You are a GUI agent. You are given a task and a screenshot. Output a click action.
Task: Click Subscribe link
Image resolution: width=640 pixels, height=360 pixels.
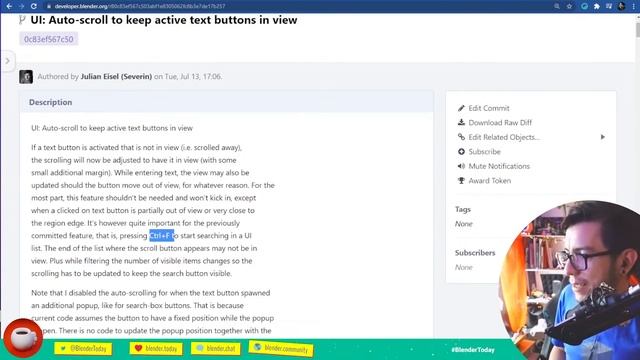(484, 151)
